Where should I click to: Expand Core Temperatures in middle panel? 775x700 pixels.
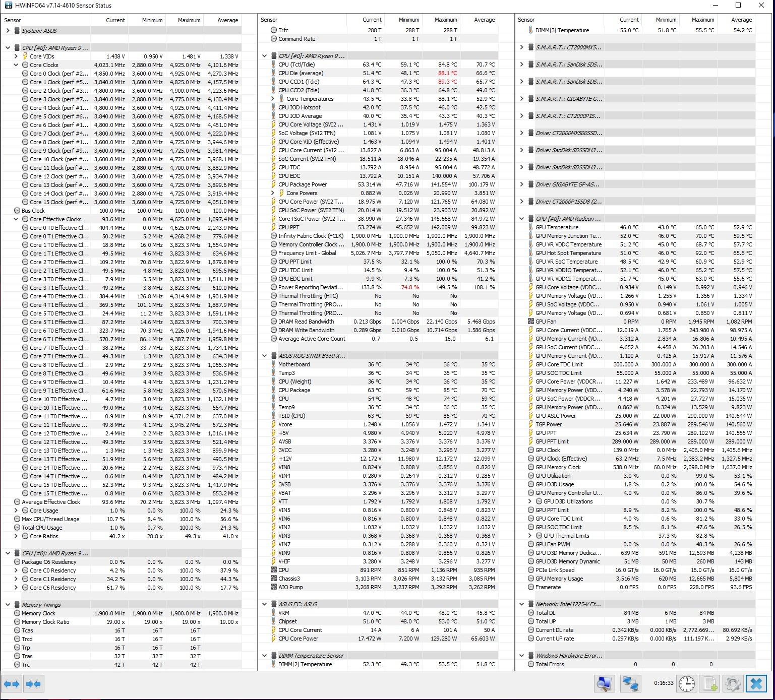click(273, 99)
